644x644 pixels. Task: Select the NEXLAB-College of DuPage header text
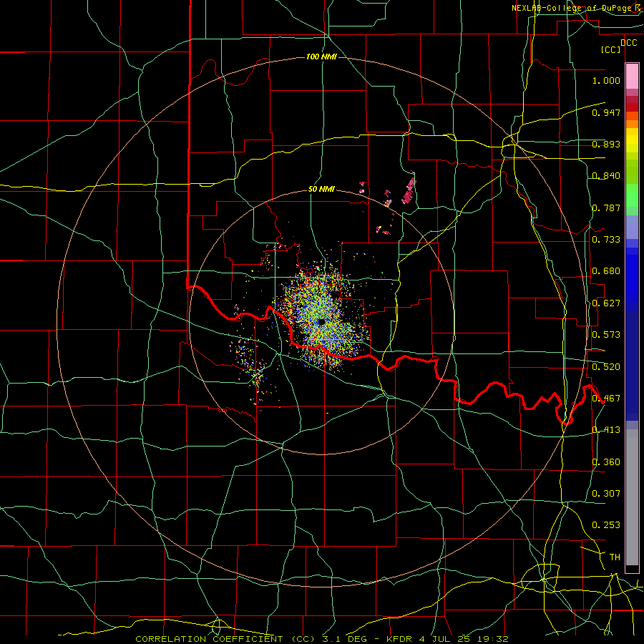[572, 8]
